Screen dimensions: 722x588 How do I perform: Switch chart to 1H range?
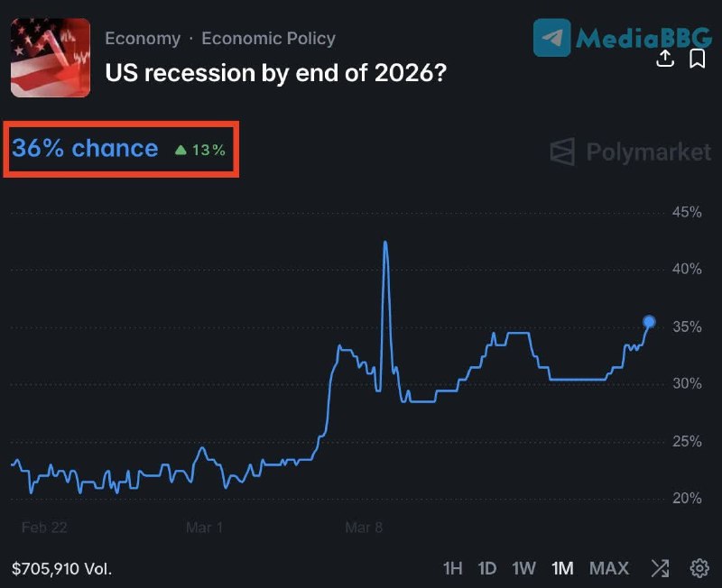click(453, 568)
